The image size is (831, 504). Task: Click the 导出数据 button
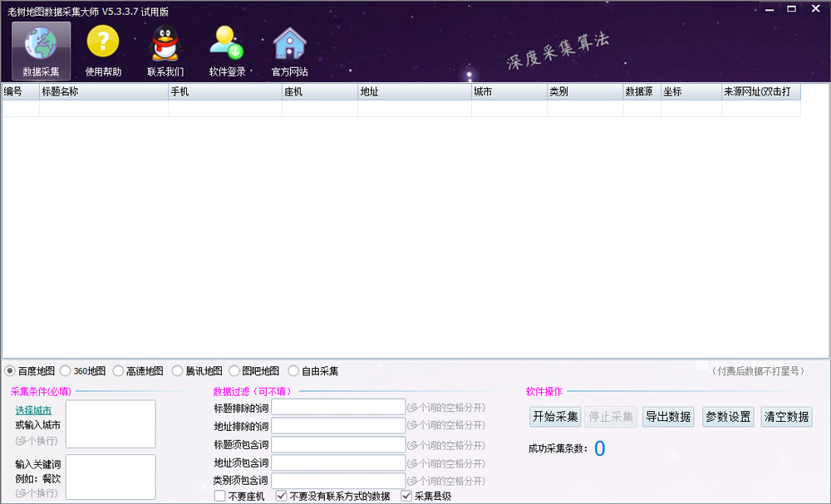(668, 417)
